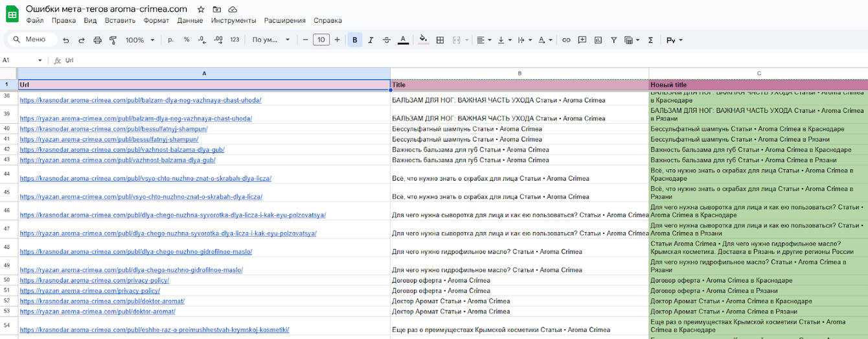The width and height of the screenshot is (868, 339).
Task: Open the Вставить menu
Action: pyautogui.click(x=120, y=20)
